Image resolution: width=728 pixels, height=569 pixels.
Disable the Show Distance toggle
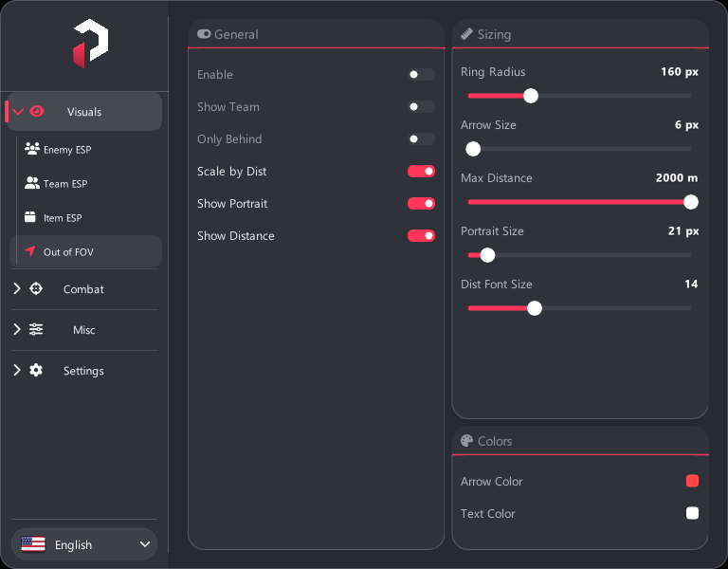pyautogui.click(x=421, y=236)
